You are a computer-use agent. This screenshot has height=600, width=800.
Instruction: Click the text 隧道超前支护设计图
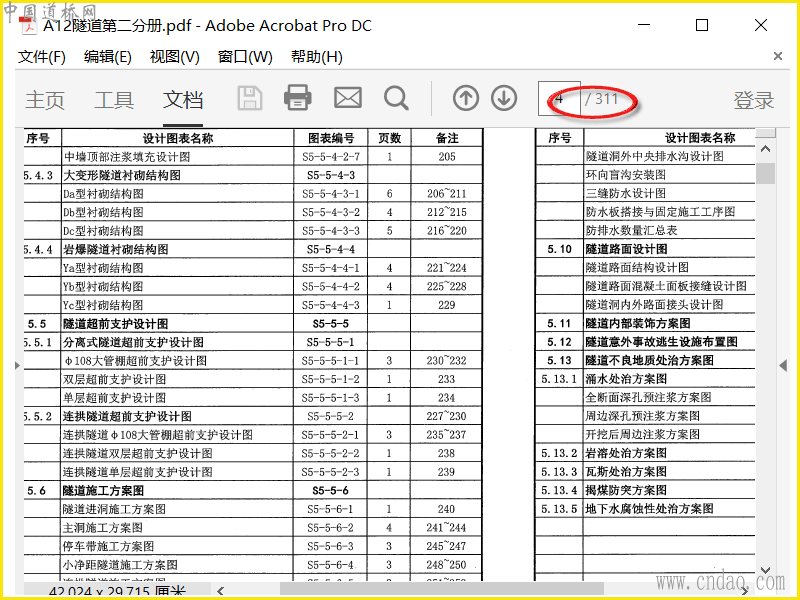[x=116, y=324]
